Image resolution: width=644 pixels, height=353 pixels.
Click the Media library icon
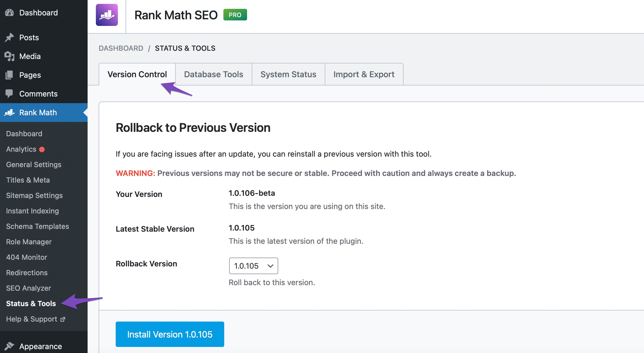(9, 56)
